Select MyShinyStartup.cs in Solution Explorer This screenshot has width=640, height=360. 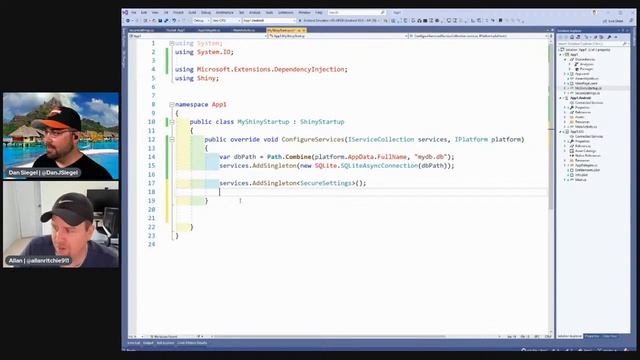[588, 88]
